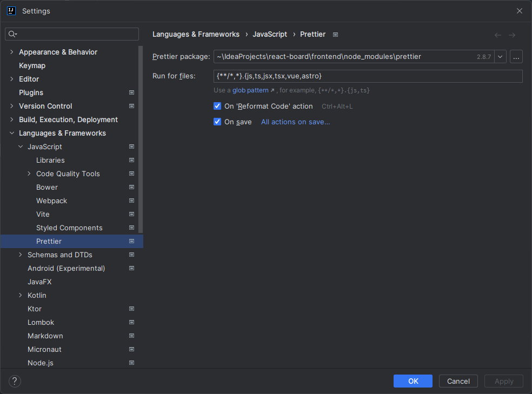The width and height of the screenshot is (532, 394).
Task: Click project-level icon beside Vite row
Action: pyautogui.click(x=131, y=214)
